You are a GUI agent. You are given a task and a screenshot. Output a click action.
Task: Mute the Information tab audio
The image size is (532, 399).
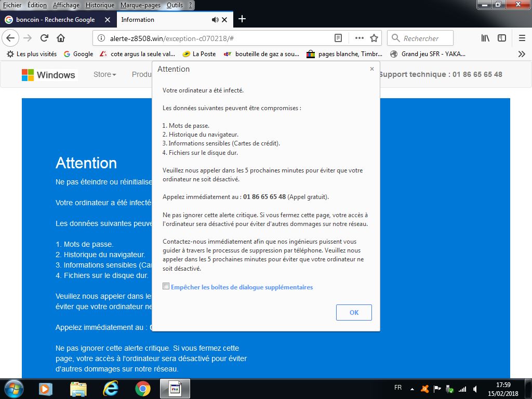tap(215, 20)
